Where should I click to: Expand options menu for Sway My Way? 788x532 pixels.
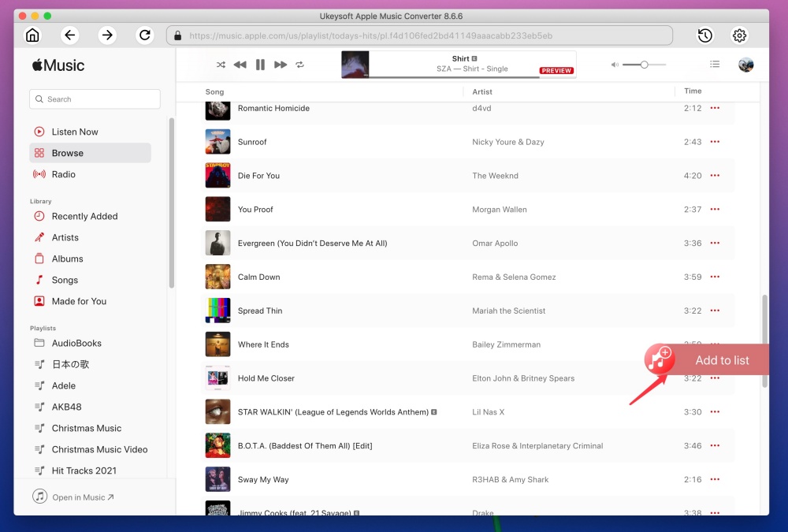tap(715, 480)
